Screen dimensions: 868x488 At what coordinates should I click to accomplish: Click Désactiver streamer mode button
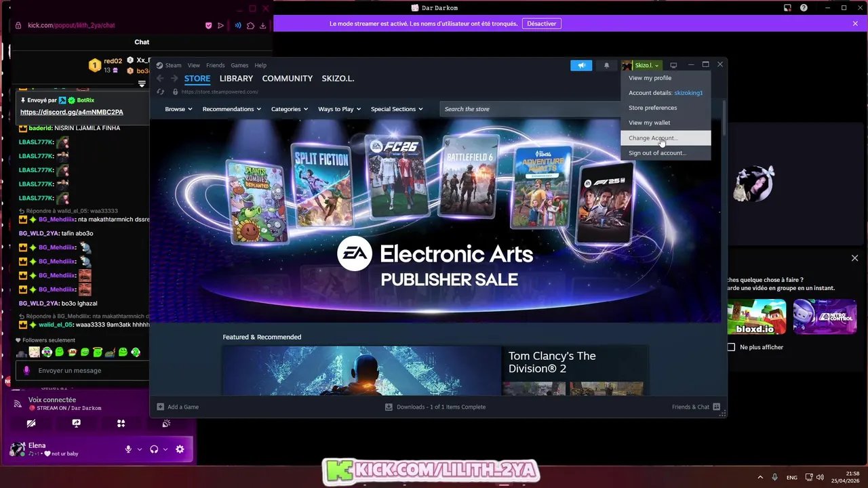click(x=542, y=24)
